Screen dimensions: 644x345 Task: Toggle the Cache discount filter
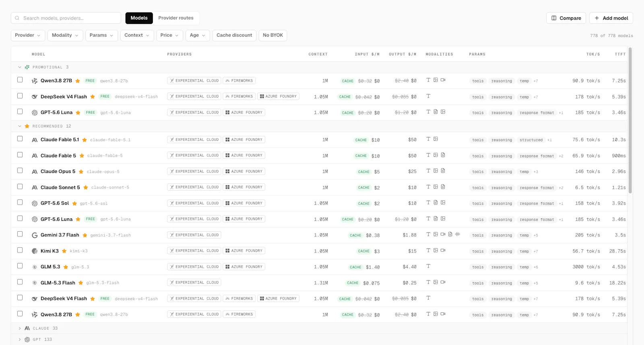234,35
